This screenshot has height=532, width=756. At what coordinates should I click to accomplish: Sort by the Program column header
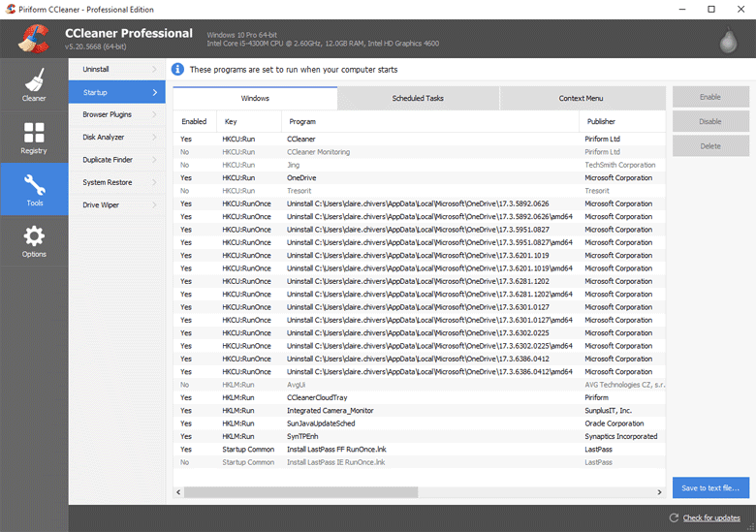430,121
